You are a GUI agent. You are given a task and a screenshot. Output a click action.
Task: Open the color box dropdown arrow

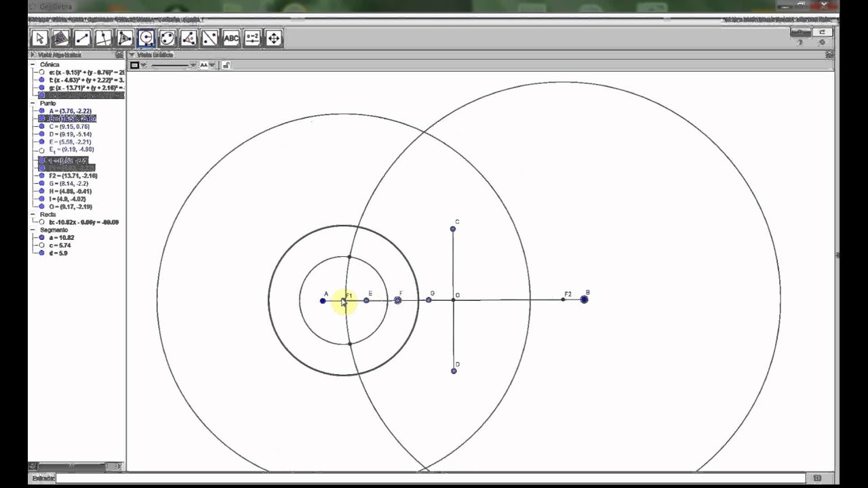click(x=144, y=65)
